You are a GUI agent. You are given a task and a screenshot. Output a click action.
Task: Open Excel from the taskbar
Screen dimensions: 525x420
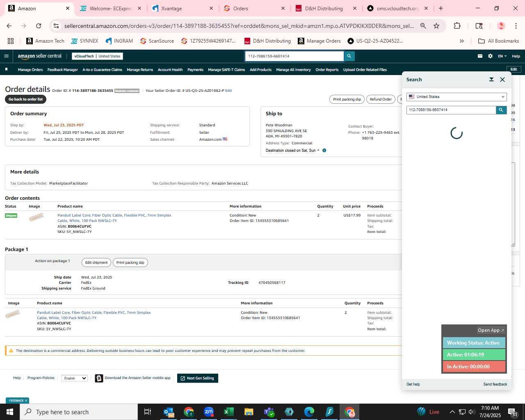(x=229, y=412)
